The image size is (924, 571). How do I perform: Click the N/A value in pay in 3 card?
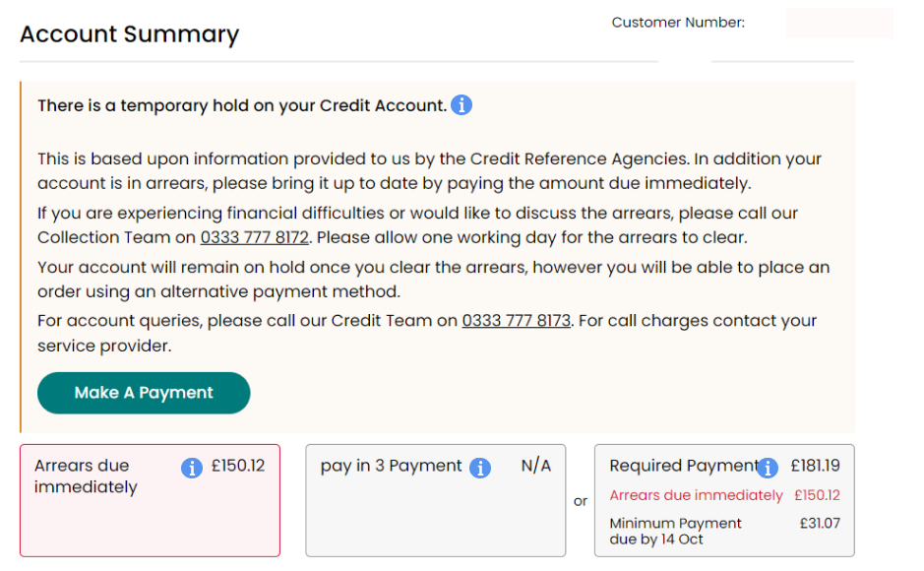click(536, 466)
